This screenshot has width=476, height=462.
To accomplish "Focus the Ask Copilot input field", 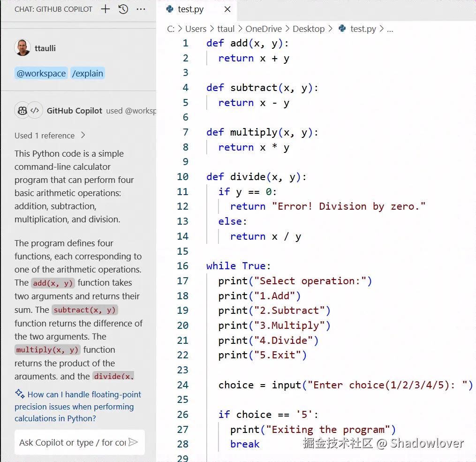I will 72,443.
